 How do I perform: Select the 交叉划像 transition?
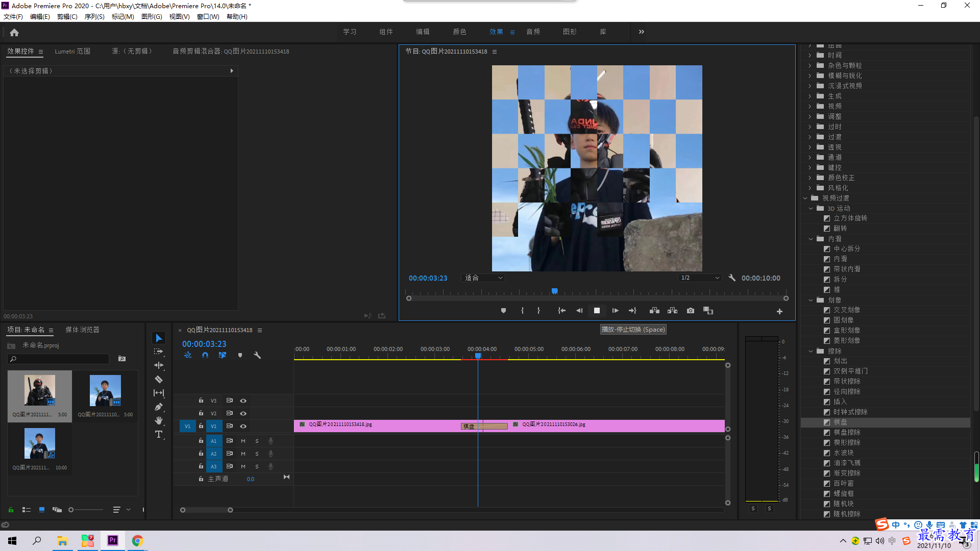[847, 310]
